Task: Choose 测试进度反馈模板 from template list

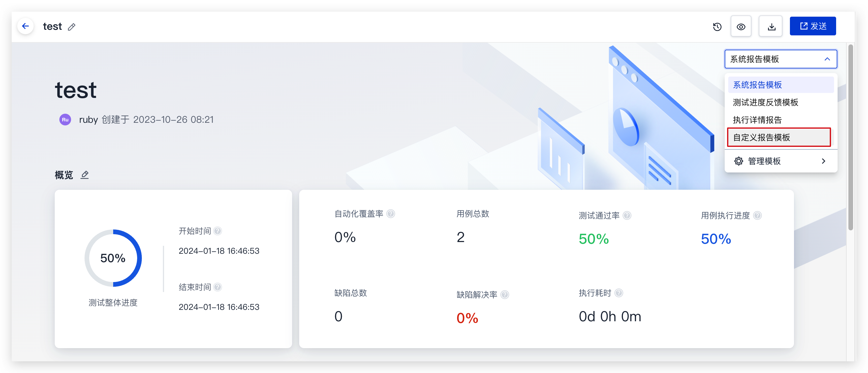Action: click(x=780, y=102)
